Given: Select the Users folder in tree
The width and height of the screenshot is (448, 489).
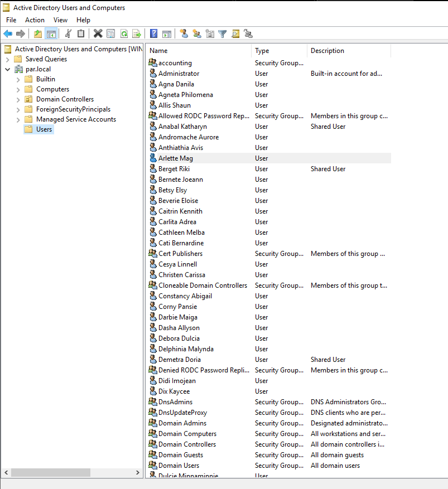Looking at the screenshot, I should click(x=38, y=129).
